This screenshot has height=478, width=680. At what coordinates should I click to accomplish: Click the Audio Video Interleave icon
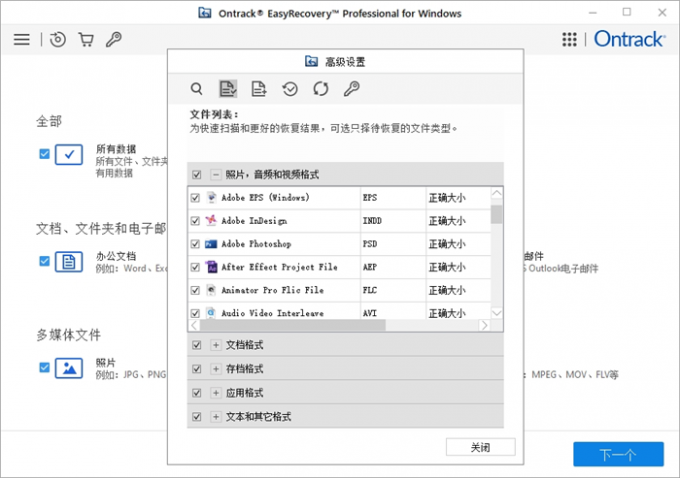point(211,313)
